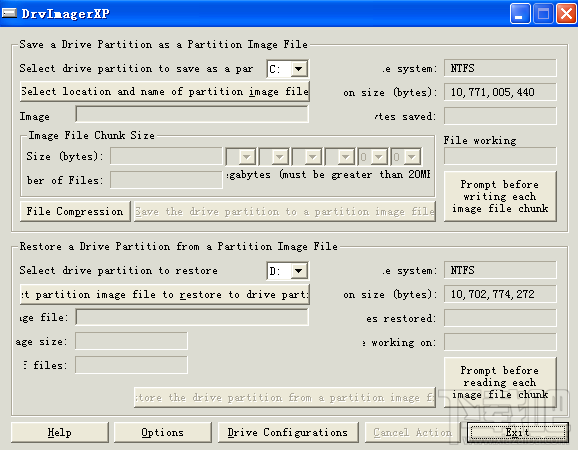Close the DrvImagerXP window
Screen dimensions: 578x450
566,14
